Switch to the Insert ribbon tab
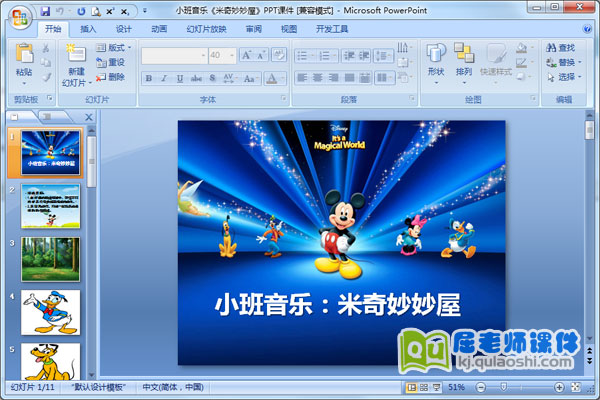600x400 pixels. coord(88,29)
